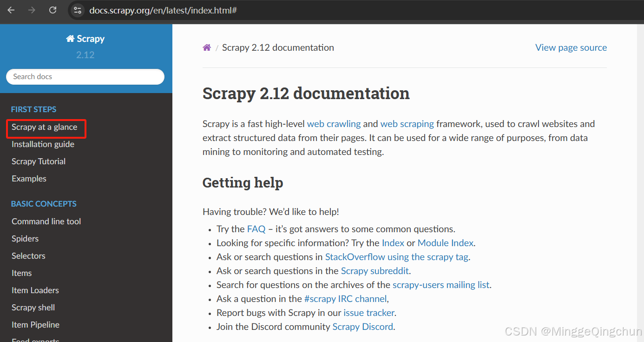The image size is (644, 342).
Task: Open the Command line tool page
Action: tap(46, 221)
